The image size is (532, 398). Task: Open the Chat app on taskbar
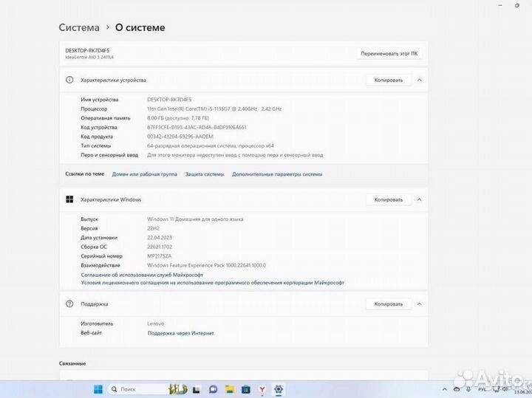point(213,389)
